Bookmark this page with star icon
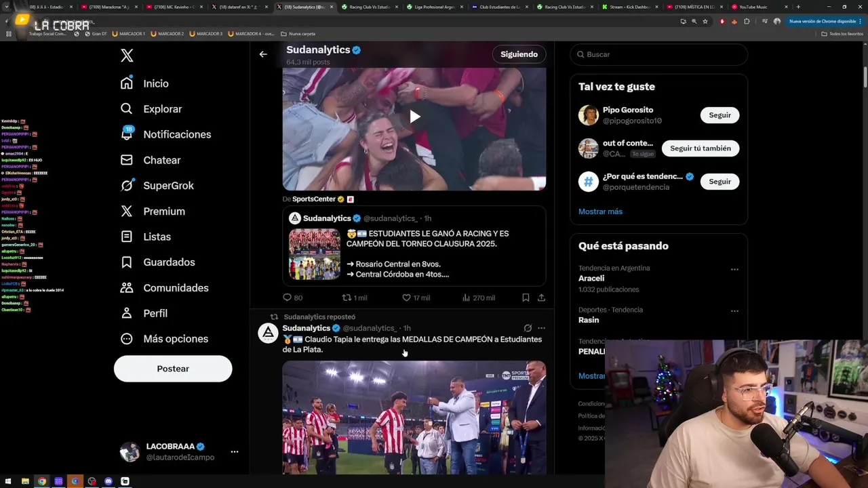The image size is (868, 488). pos(705,21)
